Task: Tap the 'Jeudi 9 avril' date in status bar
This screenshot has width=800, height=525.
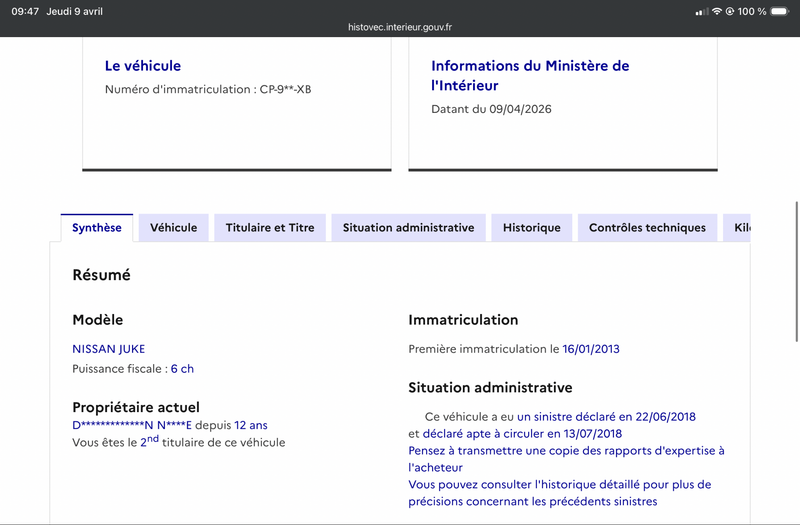Action: point(74,11)
